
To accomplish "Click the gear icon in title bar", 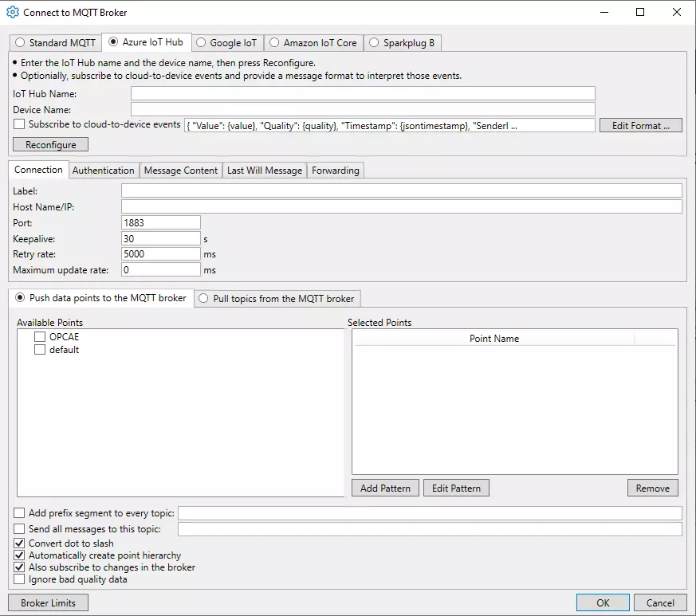I will pyautogui.click(x=13, y=13).
